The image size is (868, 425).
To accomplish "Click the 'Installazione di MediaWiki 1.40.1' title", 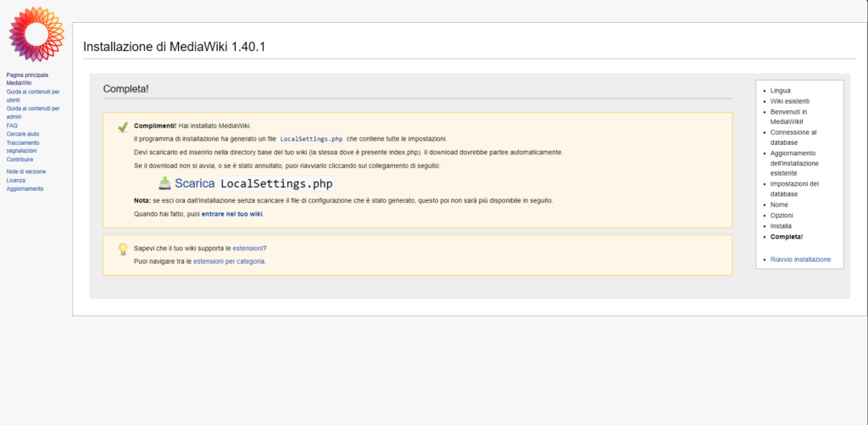I will tap(175, 47).
